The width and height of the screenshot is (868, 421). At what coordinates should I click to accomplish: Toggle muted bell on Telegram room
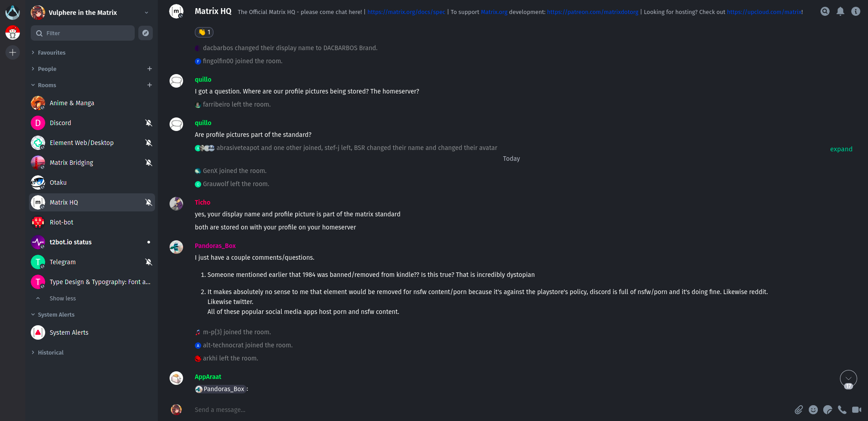coord(148,262)
